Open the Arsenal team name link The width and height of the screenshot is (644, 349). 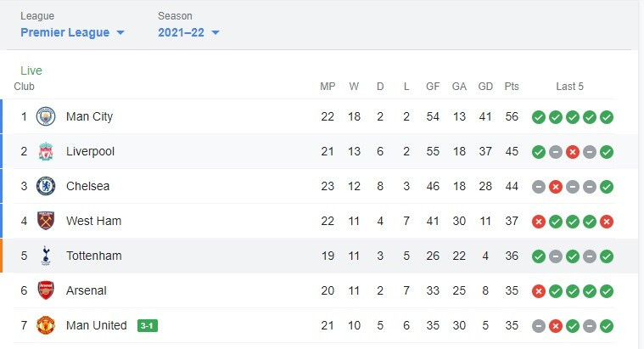pos(87,290)
